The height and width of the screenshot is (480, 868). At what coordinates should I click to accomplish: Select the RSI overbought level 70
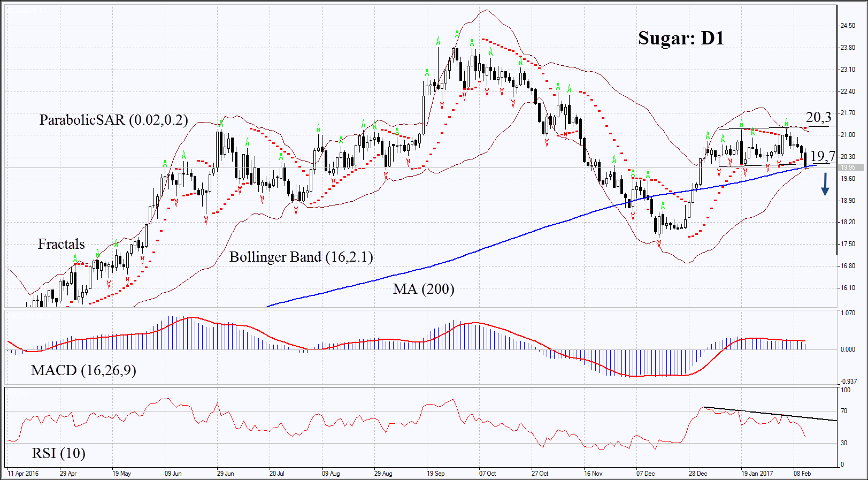coord(844,411)
